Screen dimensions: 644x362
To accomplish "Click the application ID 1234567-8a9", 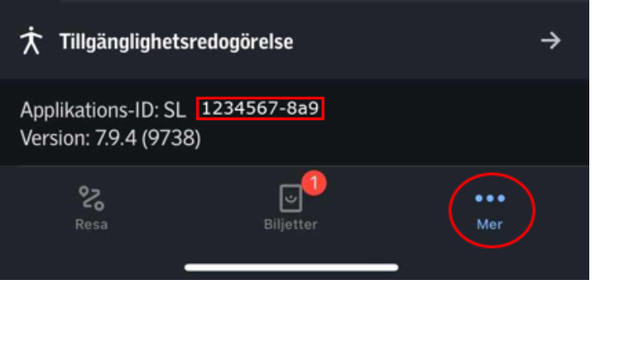I will (260, 109).
